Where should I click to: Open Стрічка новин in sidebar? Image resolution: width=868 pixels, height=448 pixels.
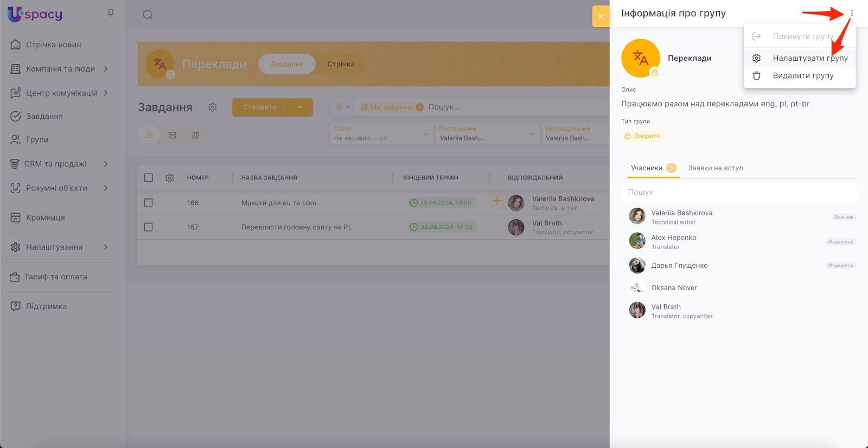pyautogui.click(x=54, y=44)
